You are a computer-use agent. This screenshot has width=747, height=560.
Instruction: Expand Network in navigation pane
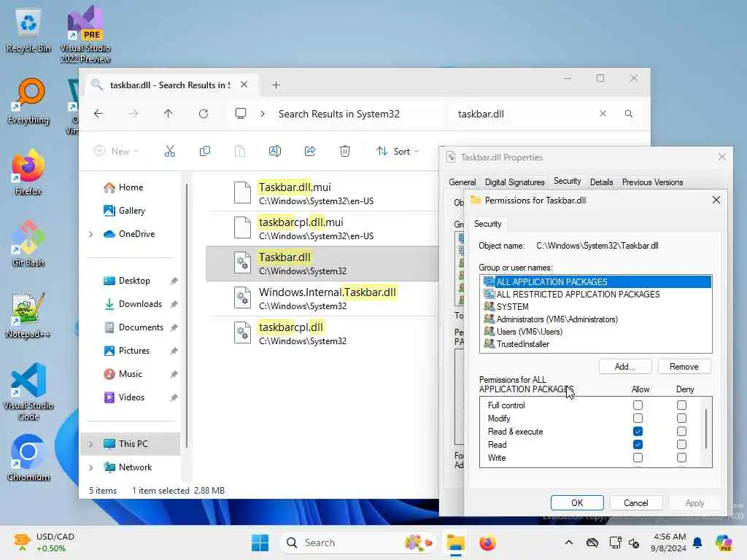tap(91, 467)
